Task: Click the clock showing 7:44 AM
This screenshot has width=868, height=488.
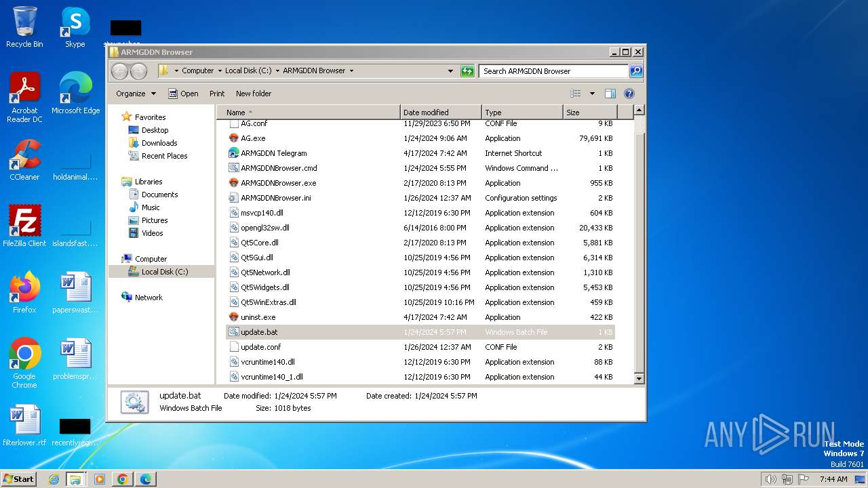Action: (833, 479)
